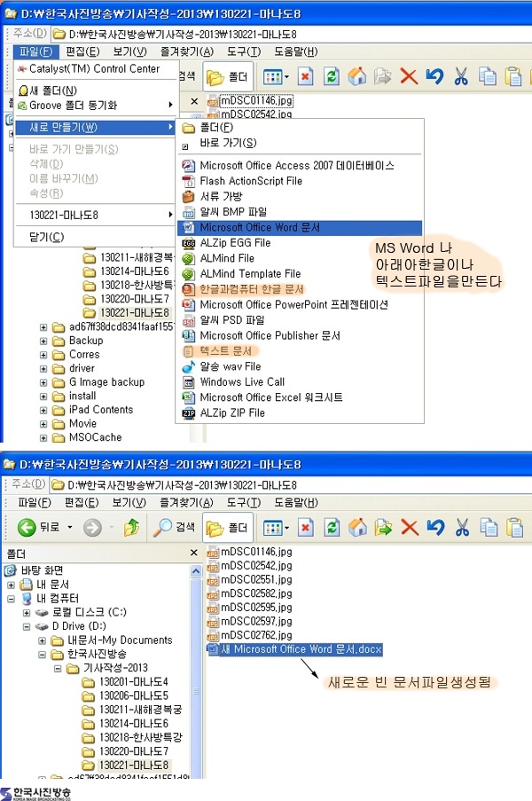Image resolution: width=532 pixels, height=801 pixels.
Task: Click the Copy icon in lower window toolbar
Action: [488, 527]
